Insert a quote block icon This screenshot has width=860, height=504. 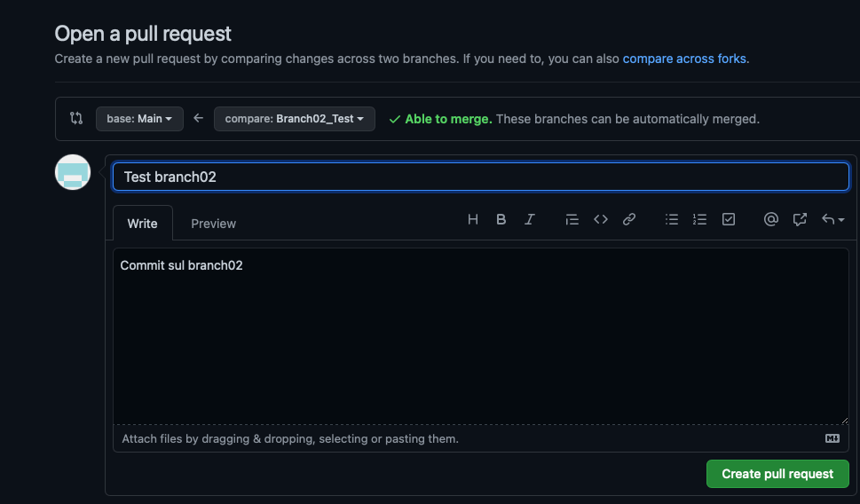[572, 219]
